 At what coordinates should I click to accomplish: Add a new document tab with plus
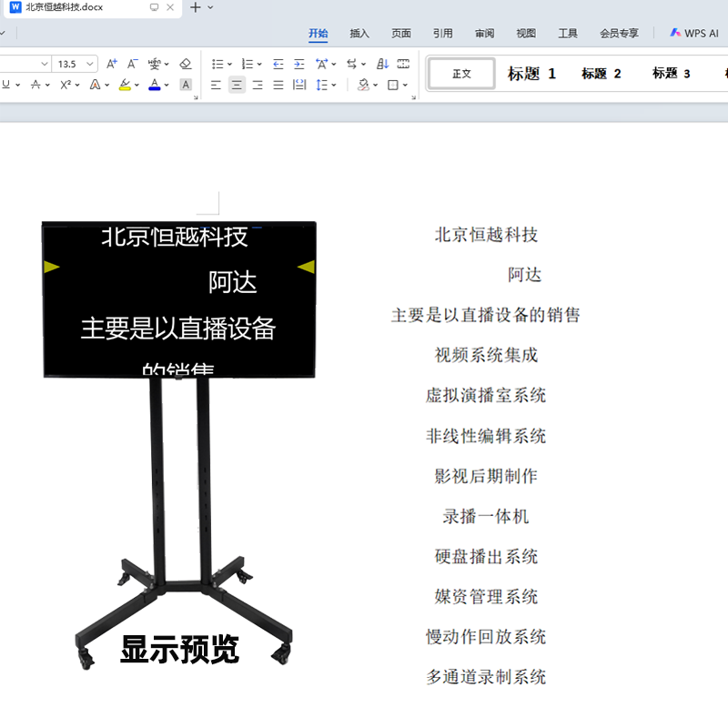click(x=196, y=7)
